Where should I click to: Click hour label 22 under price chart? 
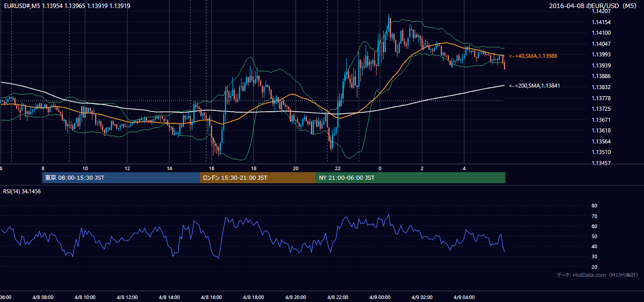point(338,168)
